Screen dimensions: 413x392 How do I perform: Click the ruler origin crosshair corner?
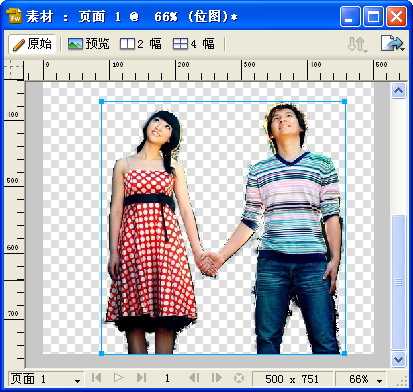[x=13, y=70]
